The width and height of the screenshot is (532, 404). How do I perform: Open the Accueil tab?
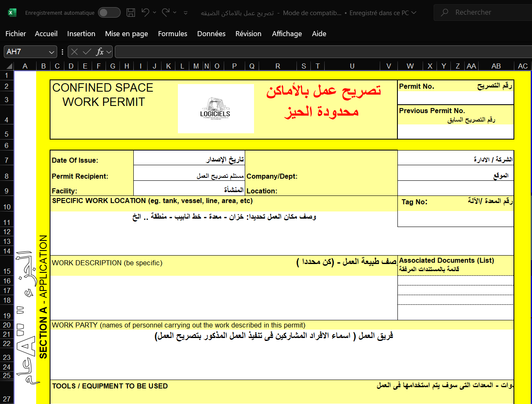[x=46, y=34]
